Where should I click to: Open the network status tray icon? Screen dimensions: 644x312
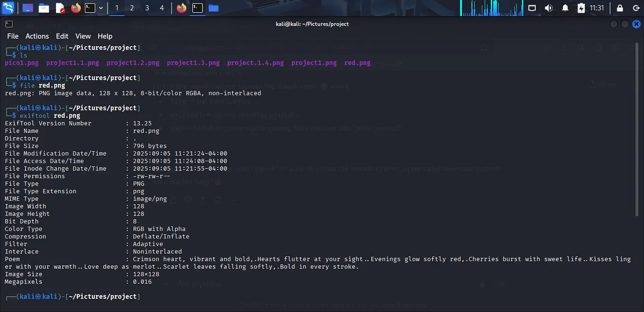tap(532, 8)
